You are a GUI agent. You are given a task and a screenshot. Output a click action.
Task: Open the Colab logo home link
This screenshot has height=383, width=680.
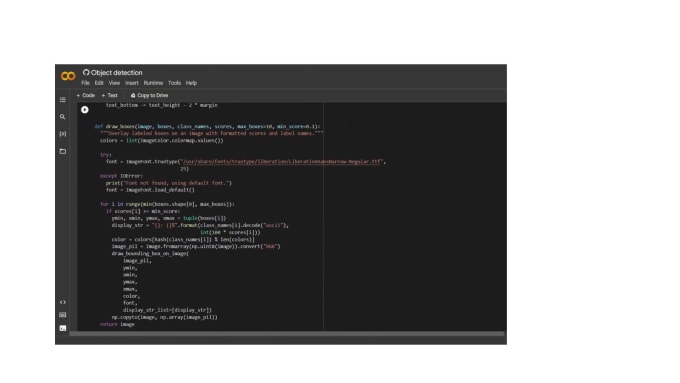point(68,76)
